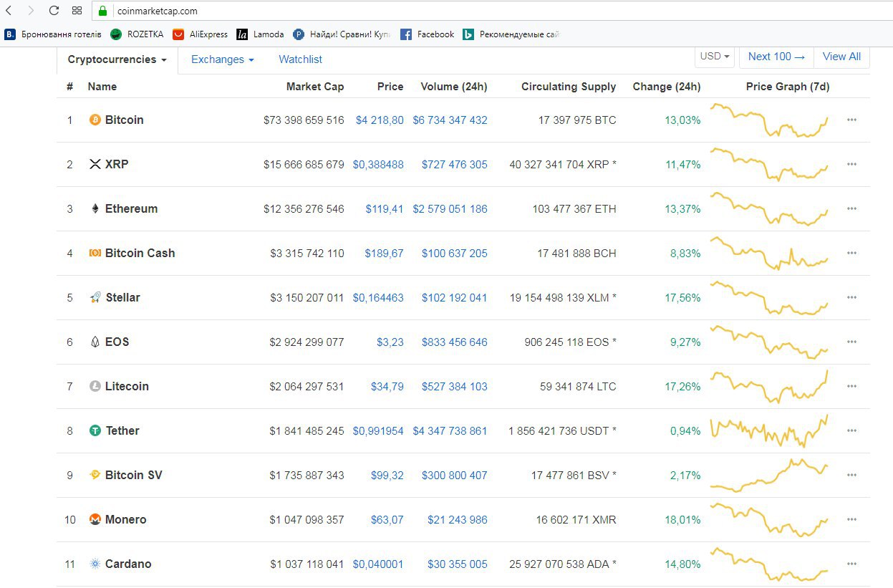Open the Monero name link
This screenshot has width=893, height=588.
tap(126, 519)
